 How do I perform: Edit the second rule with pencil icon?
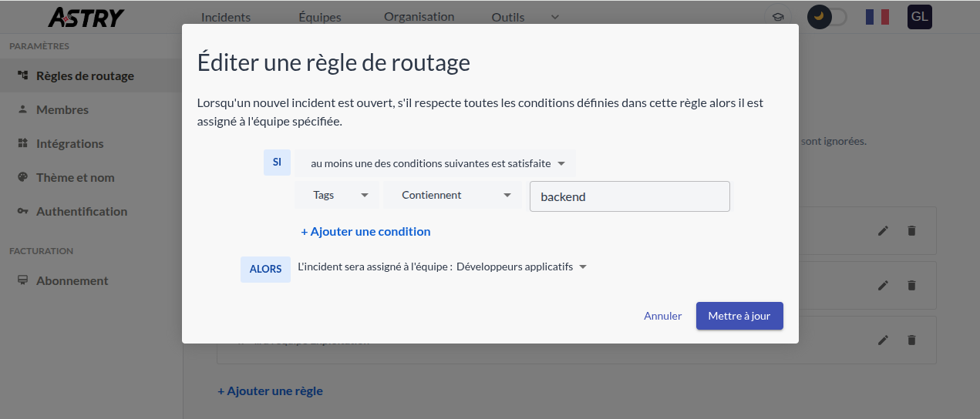pyautogui.click(x=884, y=285)
